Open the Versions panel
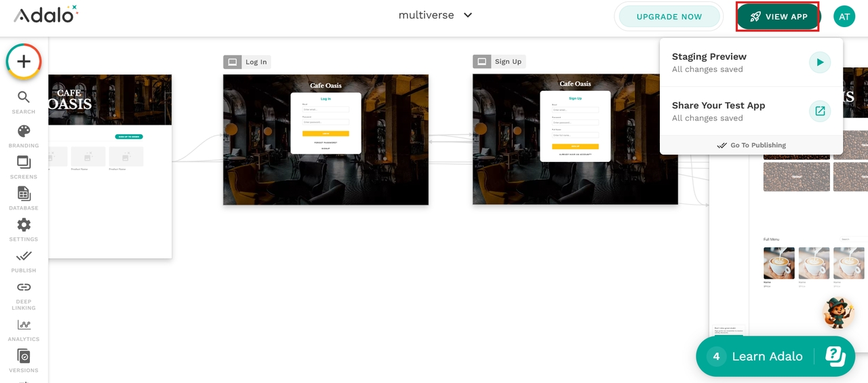 [24, 361]
